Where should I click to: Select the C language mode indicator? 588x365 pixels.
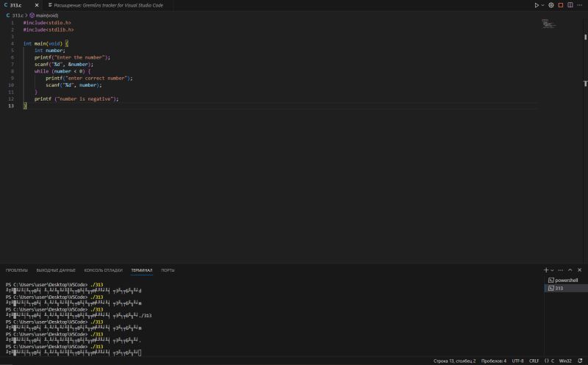(x=553, y=361)
